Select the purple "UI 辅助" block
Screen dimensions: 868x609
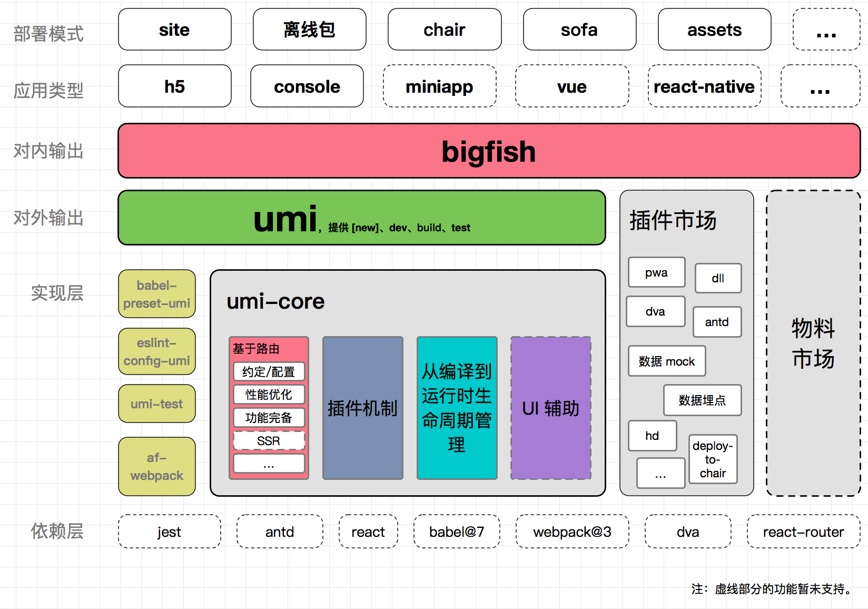pos(551,408)
